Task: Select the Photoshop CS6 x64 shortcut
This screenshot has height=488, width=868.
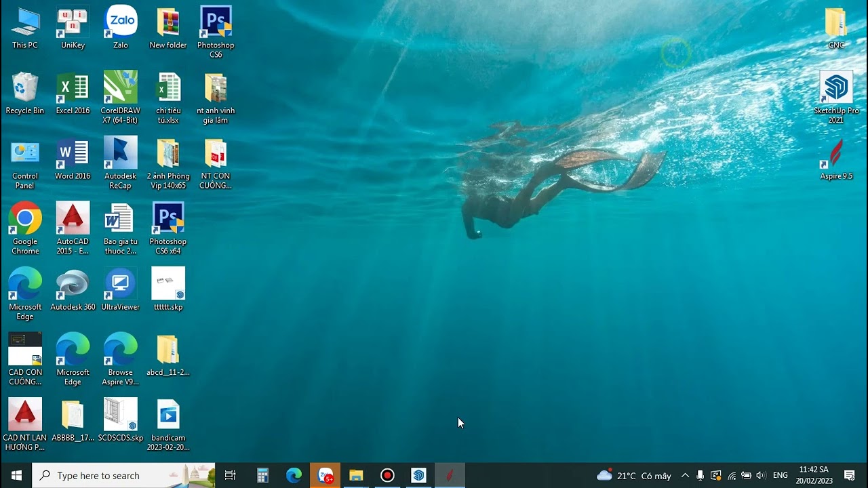Action: tap(167, 228)
